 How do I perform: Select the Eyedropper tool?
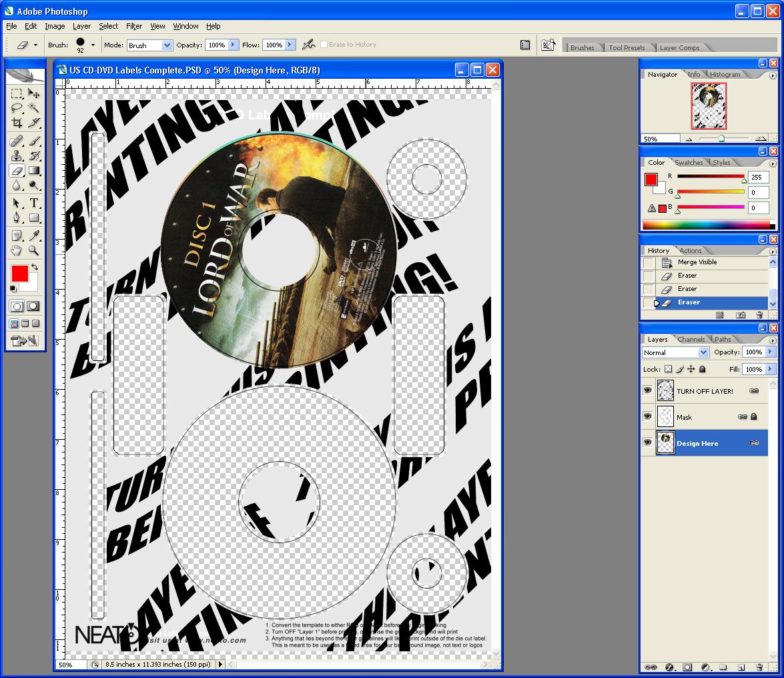point(34,236)
